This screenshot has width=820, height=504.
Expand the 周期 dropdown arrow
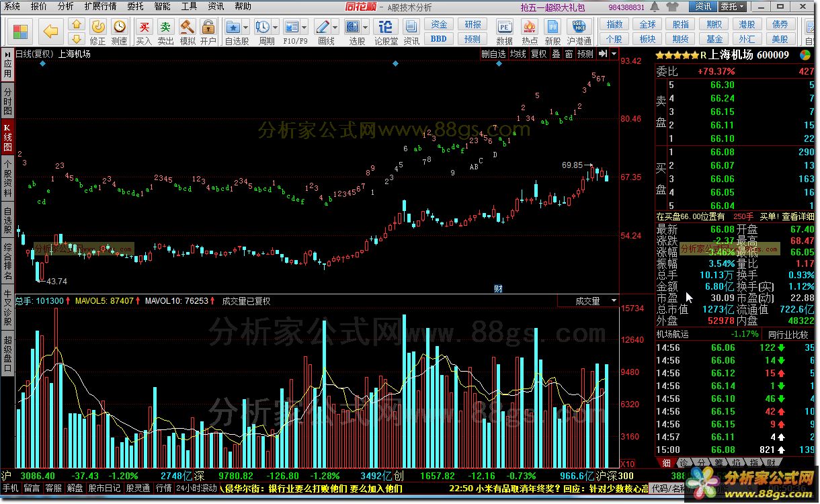[x=276, y=28]
